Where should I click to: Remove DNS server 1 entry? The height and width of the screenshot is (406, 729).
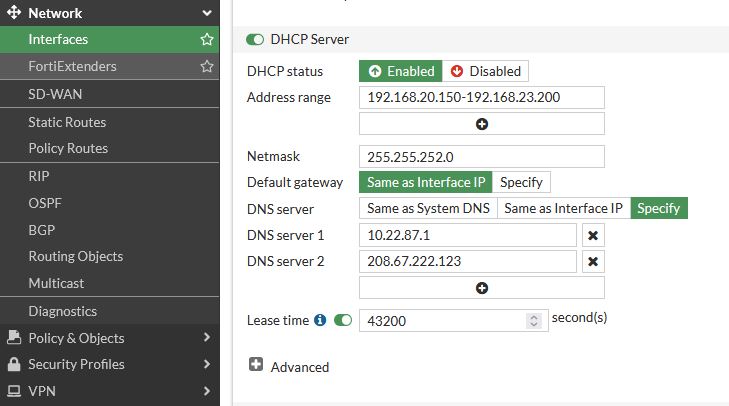593,235
